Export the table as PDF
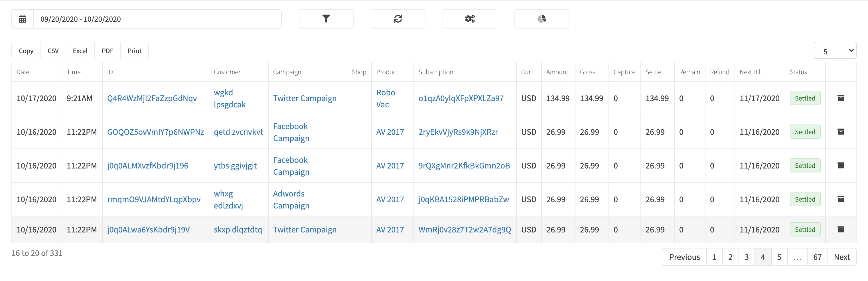 (x=108, y=51)
